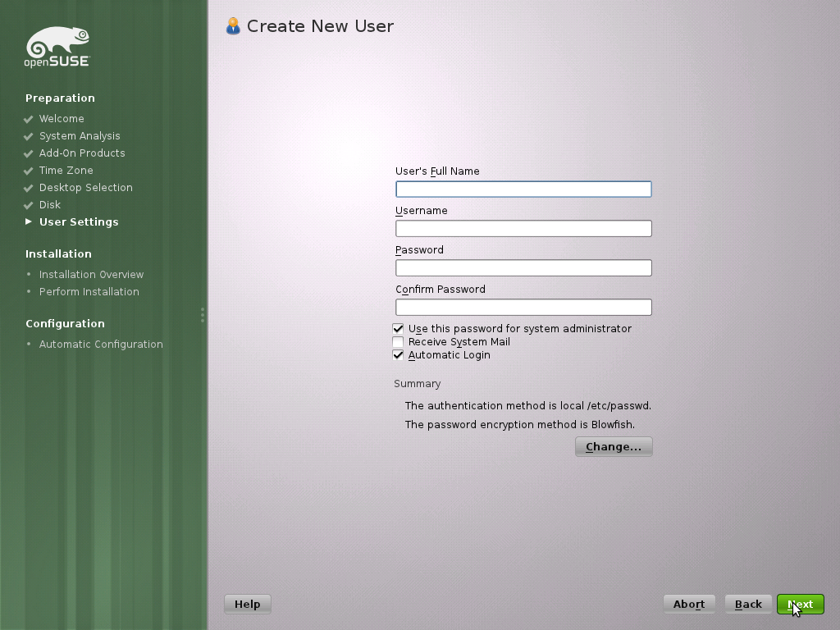Select Welcome step in sidebar
Viewport: 840px width, 630px height.
click(62, 118)
